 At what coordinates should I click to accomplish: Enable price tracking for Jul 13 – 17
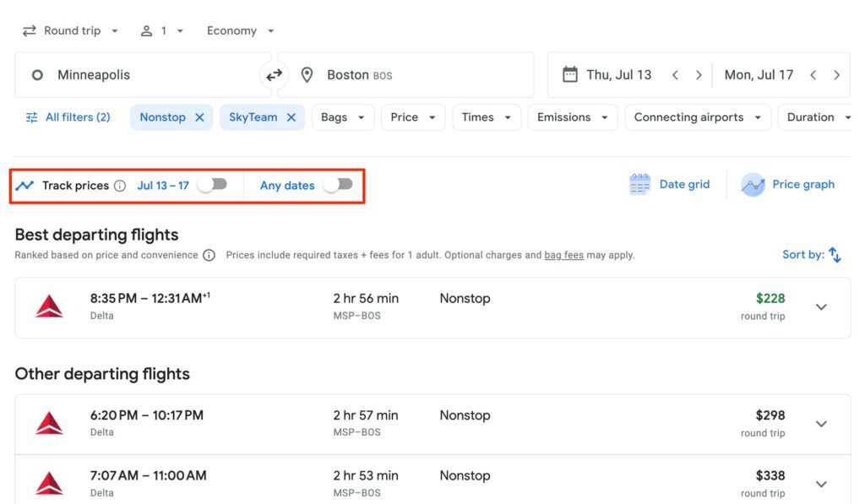click(213, 185)
